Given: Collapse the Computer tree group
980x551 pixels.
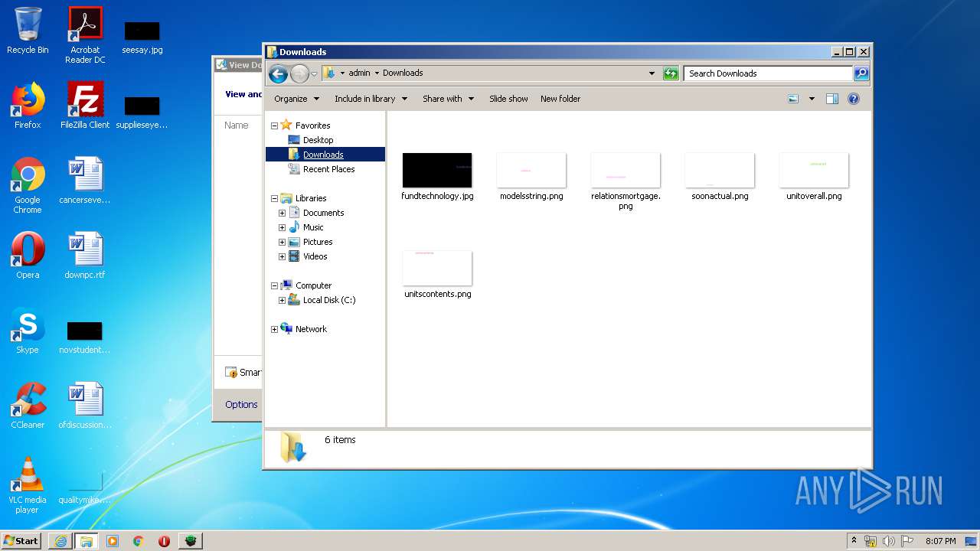Looking at the screenshot, I should pyautogui.click(x=274, y=285).
